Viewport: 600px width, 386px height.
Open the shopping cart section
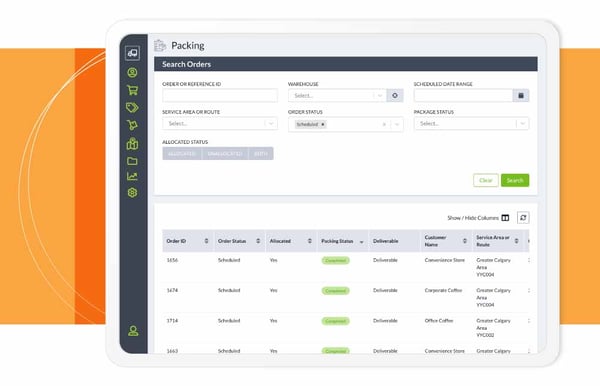(132, 90)
